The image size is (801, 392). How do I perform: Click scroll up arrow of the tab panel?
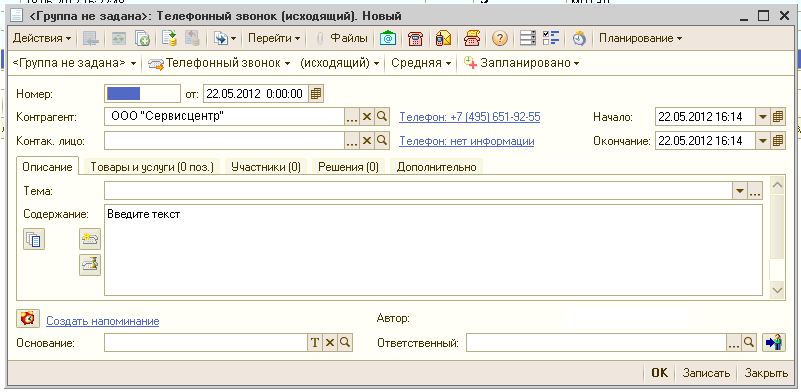point(777,185)
